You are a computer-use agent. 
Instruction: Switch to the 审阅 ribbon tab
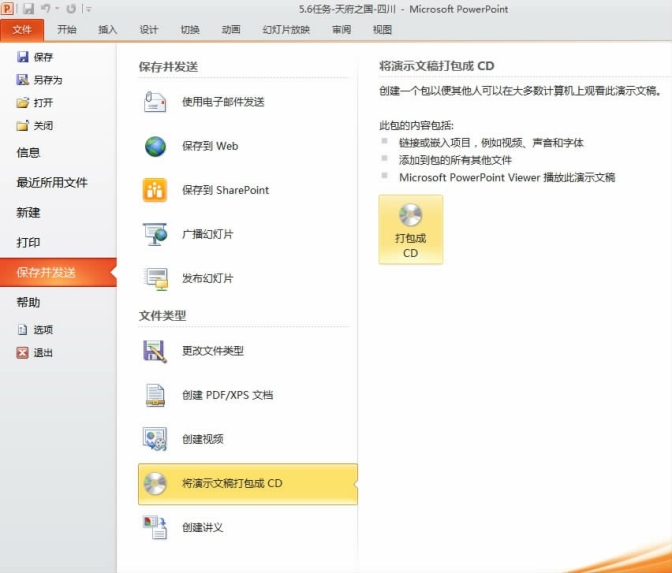coord(341,30)
